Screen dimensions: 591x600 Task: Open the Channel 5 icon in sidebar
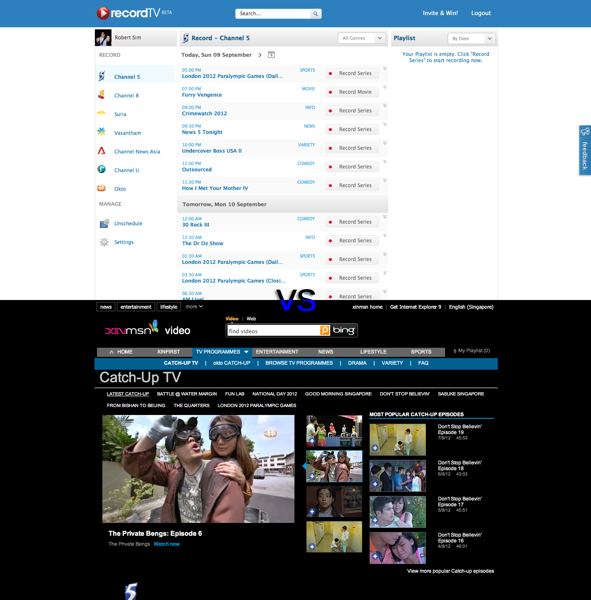tap(101, 76)
